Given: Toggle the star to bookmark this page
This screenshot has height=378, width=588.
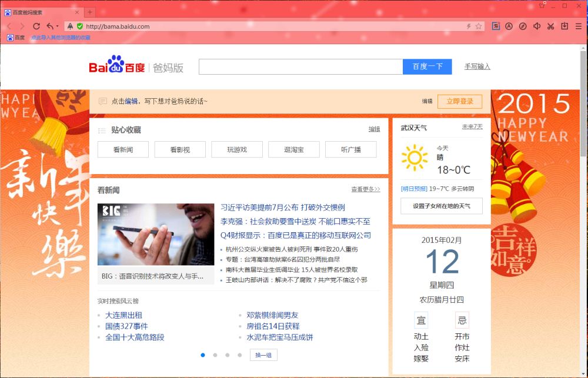Looking at the screenshot, I should point(478,26).
